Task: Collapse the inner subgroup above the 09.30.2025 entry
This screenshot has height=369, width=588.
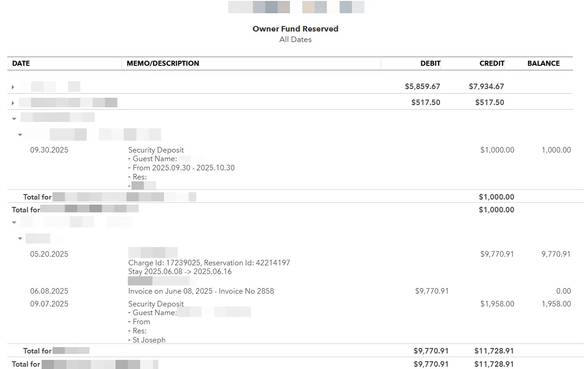Action: [20, 135]
